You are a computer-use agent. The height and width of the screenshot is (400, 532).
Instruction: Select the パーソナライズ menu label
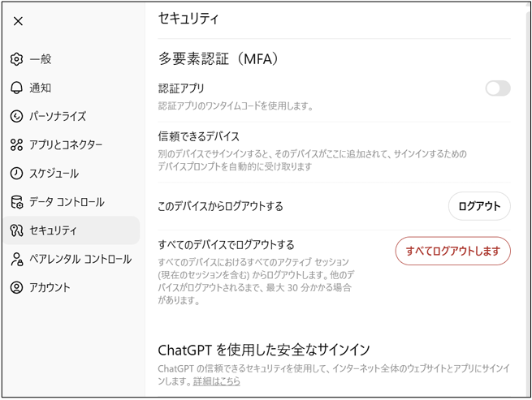tap(58, 116)
